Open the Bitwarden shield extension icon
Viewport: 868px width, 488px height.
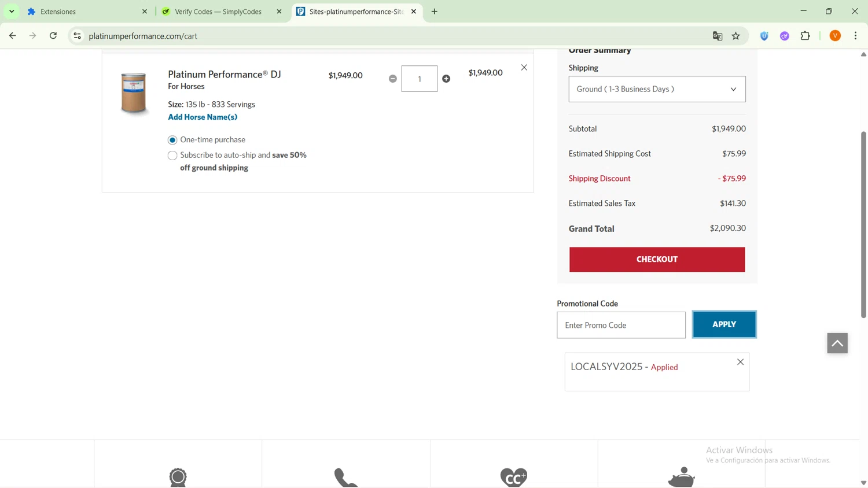pos(764,36)
